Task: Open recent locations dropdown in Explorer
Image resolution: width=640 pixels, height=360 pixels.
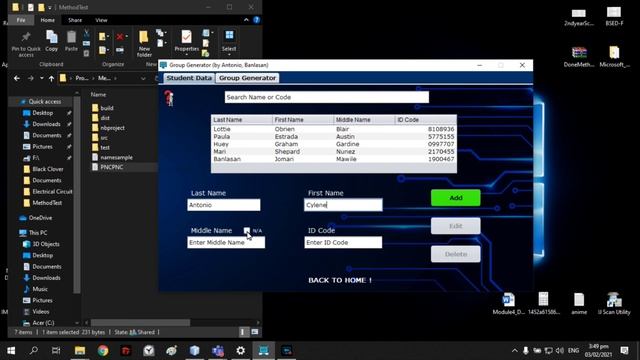Action: (41, 78)
